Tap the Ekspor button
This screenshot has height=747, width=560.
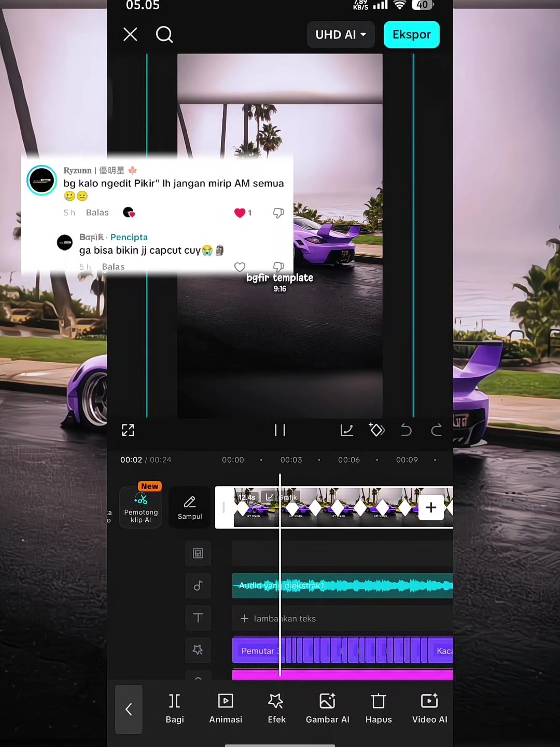(412, 35)
